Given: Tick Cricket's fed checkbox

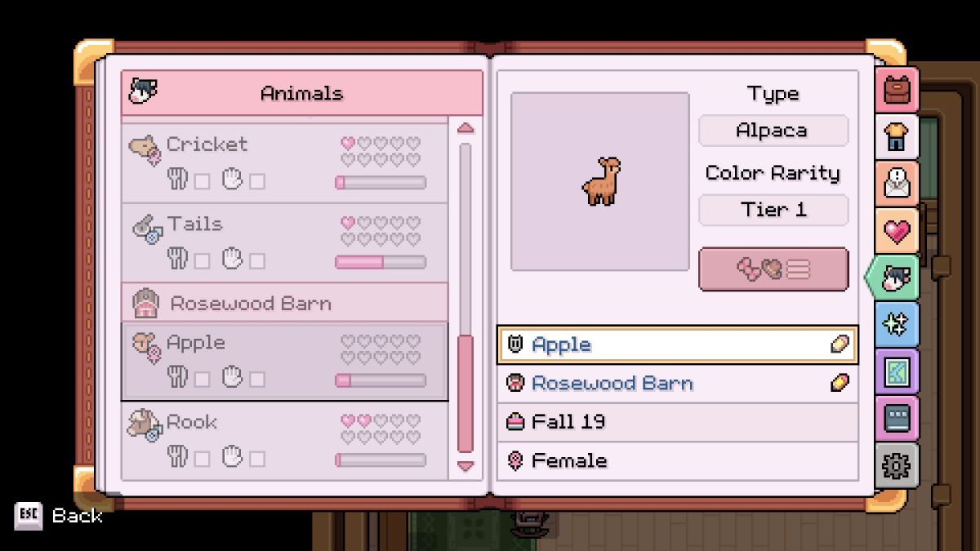Looking at the screenshot, I should (x=202, y=181).
